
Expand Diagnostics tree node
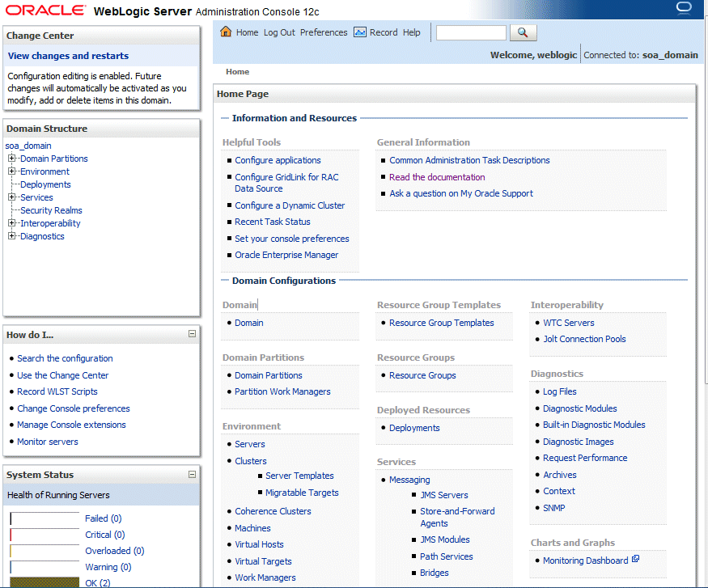12,236
